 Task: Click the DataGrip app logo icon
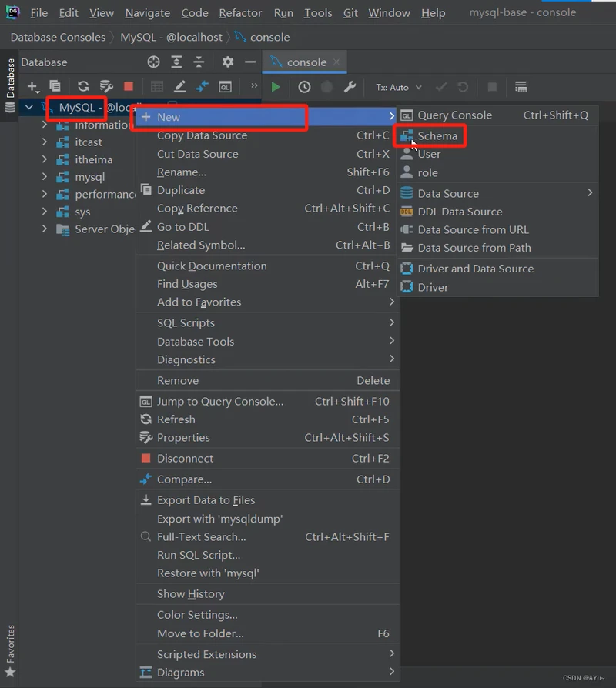point(13,12)
